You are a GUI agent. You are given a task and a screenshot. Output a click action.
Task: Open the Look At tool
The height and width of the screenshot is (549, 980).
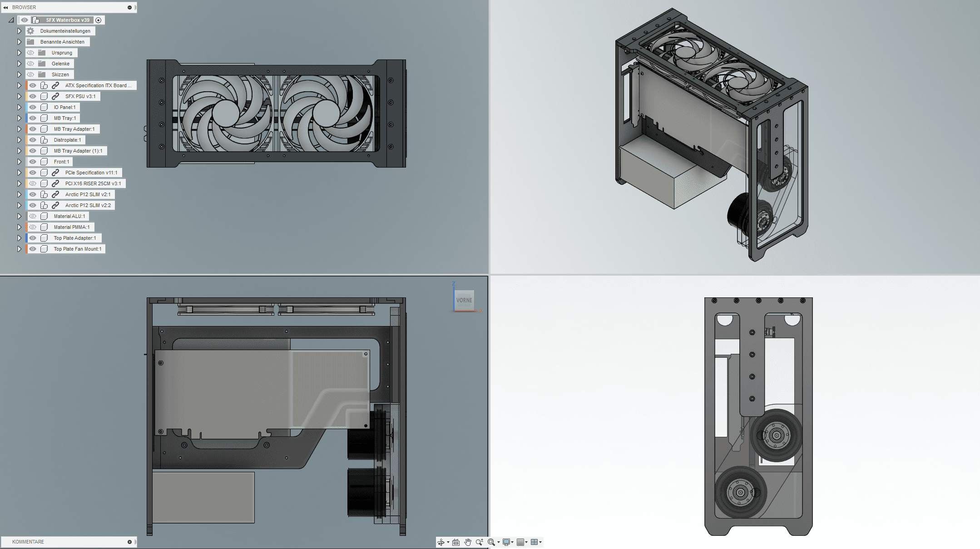pos(456,542)
